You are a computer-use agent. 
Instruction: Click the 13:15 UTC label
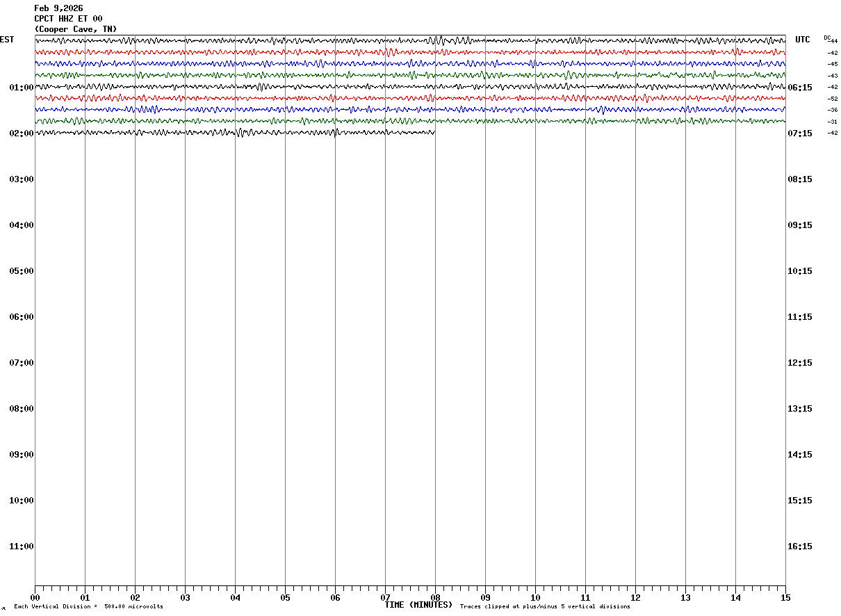(x=800, y=409)
